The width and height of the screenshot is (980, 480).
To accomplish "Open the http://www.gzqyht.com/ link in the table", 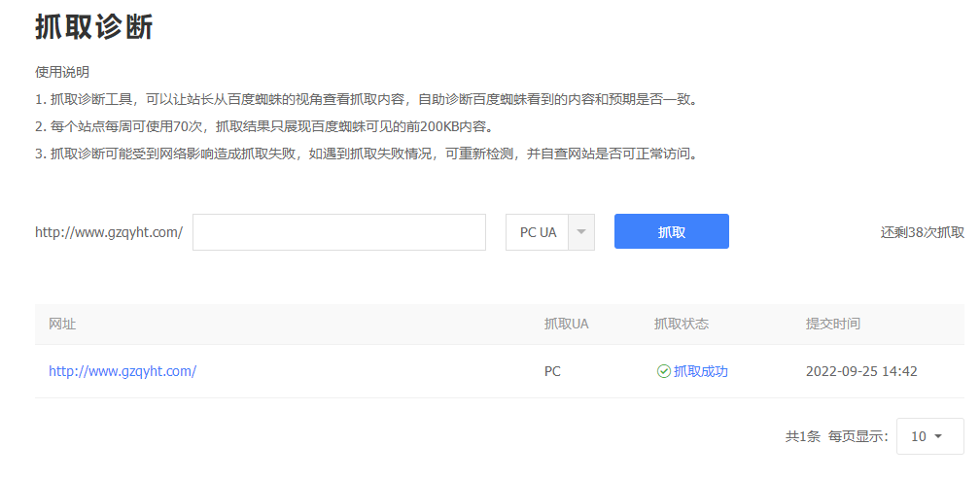I will [122, 371].
